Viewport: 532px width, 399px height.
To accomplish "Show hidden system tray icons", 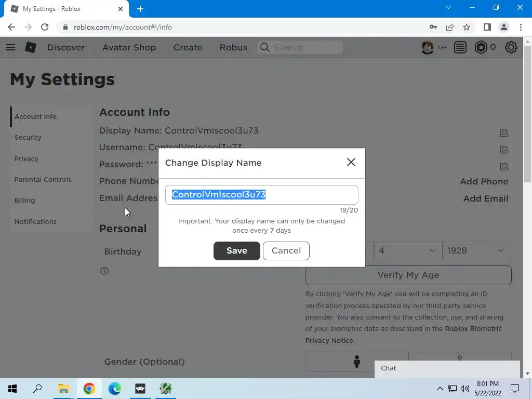I will point(440,389).
